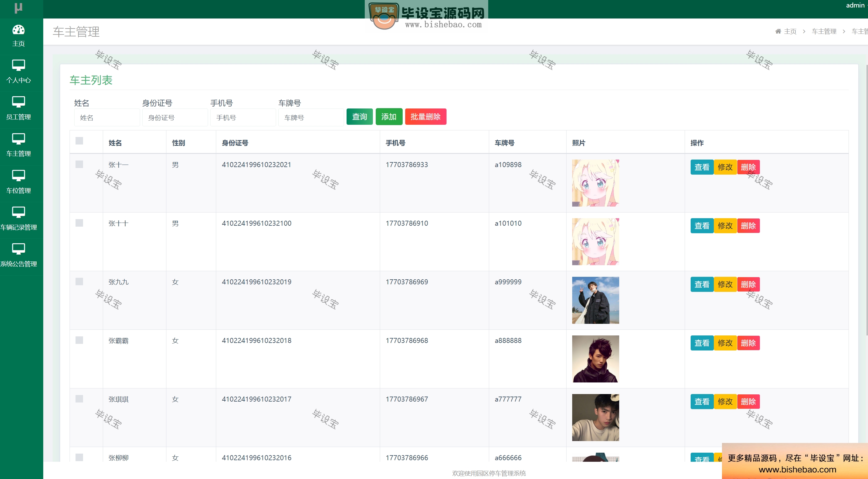The image size is (868, 479).
Task: Toggle the select-all checkbox in table header
Action: tap(79, 140)
